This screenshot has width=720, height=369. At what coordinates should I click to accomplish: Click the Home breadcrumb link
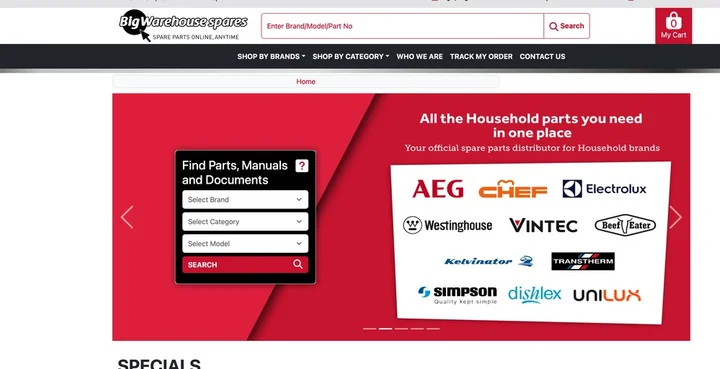pyautogui.click(x=306, y=82)
